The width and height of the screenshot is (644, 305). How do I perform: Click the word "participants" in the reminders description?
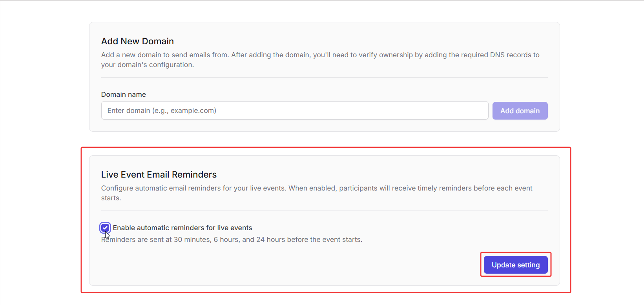358,188
